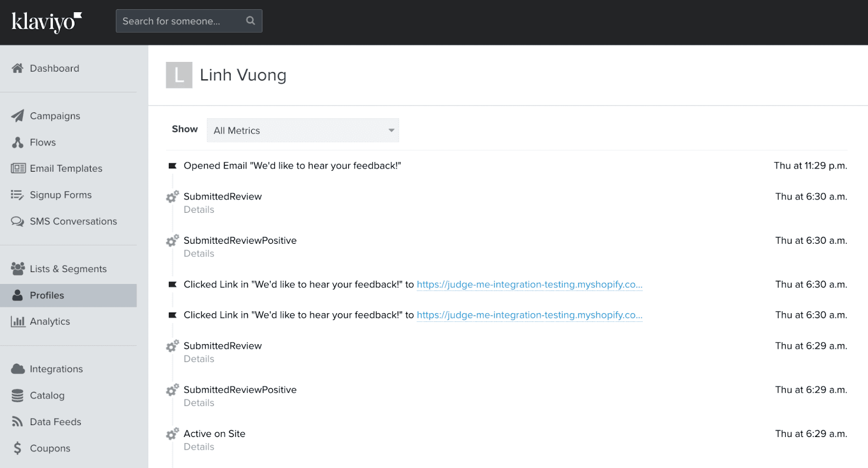868x468 pixels.
Task: Select Profiles in the sidebar
Action: coord(47,295)
